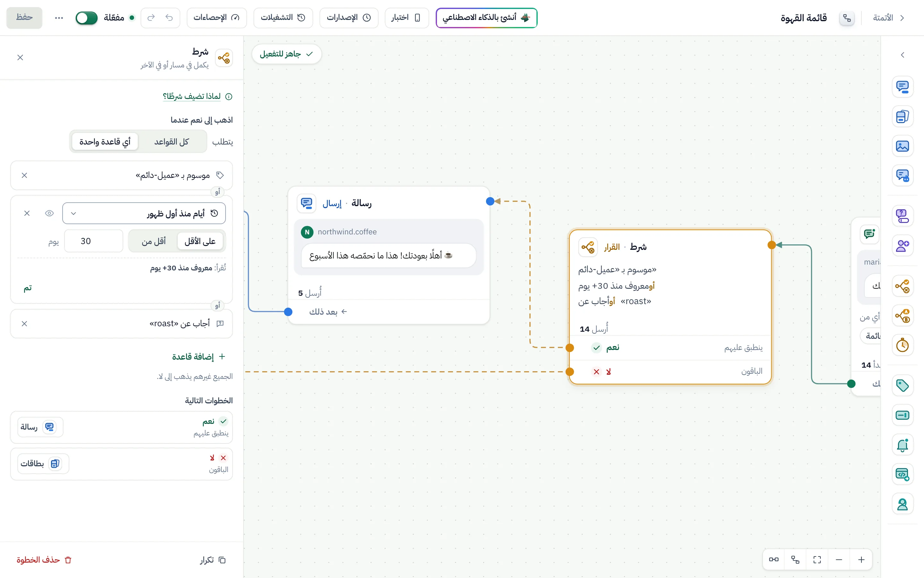The width and height of the screenshot is (924, 578).
Task: Add a timer delay step icon
Action: pos(902,345)
